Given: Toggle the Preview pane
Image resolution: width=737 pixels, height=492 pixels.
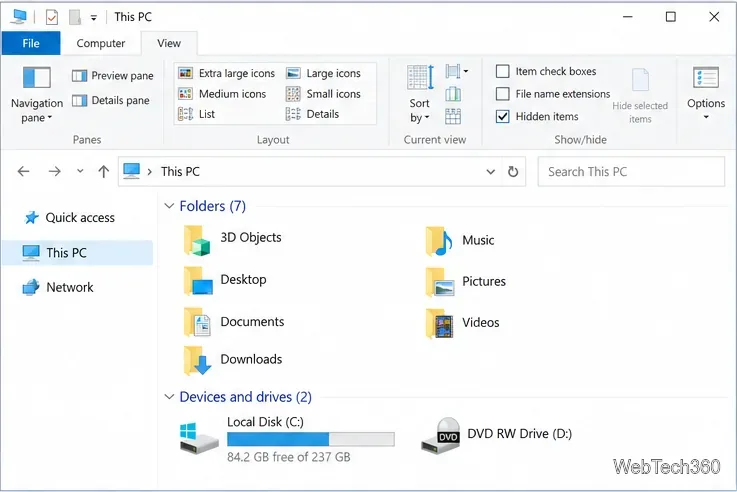Looking at the screenshot, I should [x=113, y=76].
